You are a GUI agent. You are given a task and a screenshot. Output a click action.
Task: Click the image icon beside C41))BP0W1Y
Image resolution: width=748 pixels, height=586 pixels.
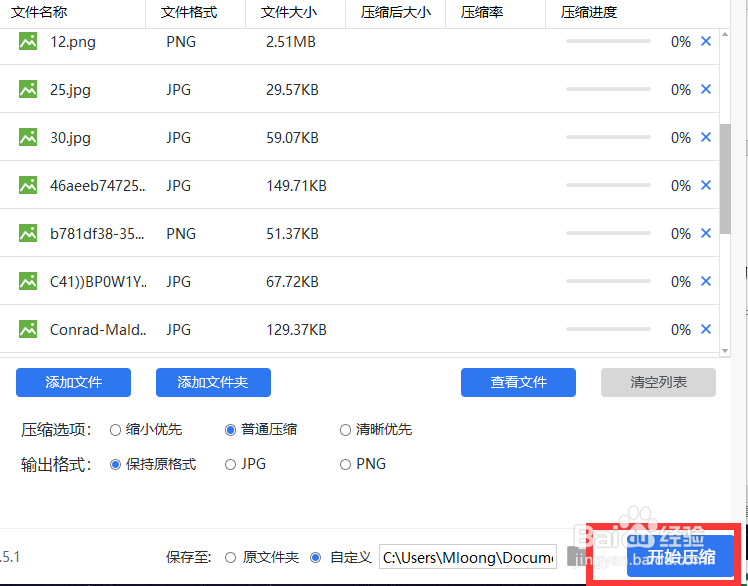[x=28, y=282]
